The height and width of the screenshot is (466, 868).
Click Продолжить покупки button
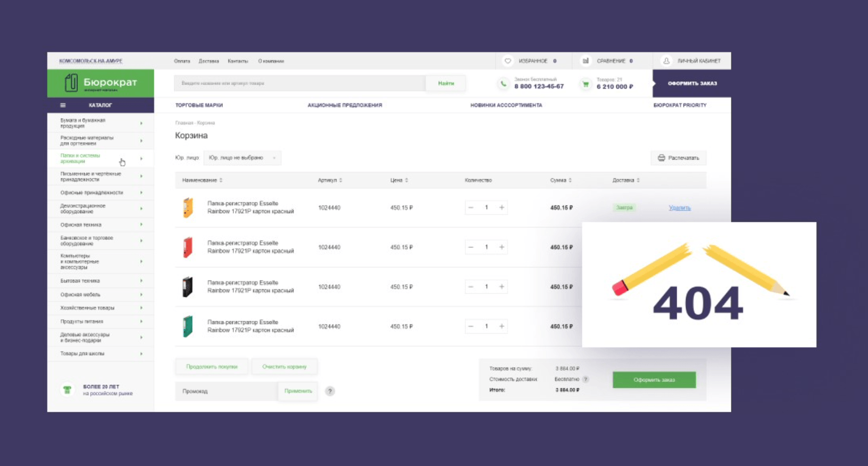pyautogui.click(x=212, y=367)
